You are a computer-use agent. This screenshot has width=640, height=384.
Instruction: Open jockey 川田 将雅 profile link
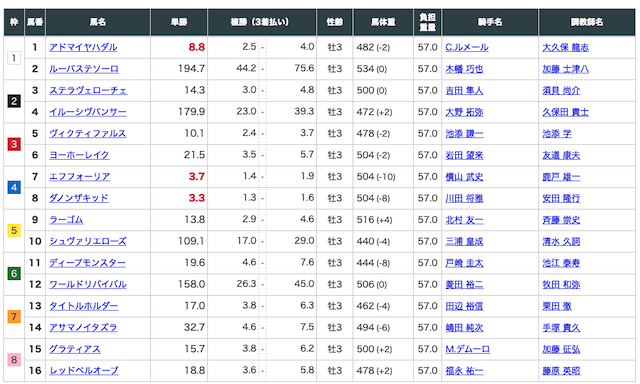pyautogui.click(x=464, y=198)
